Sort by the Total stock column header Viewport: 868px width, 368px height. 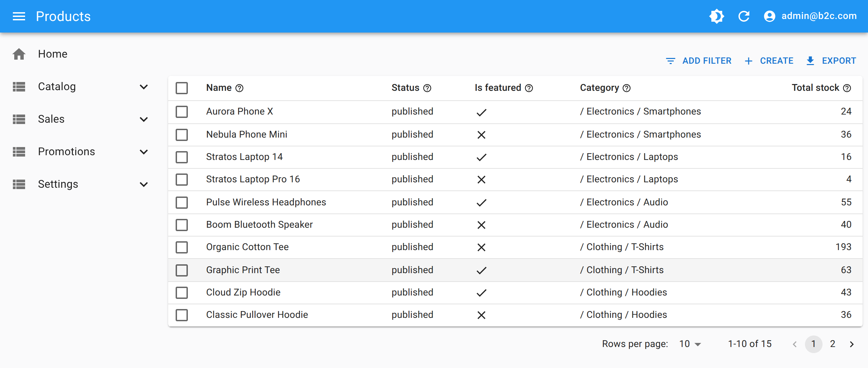click(x=815, y=88)
